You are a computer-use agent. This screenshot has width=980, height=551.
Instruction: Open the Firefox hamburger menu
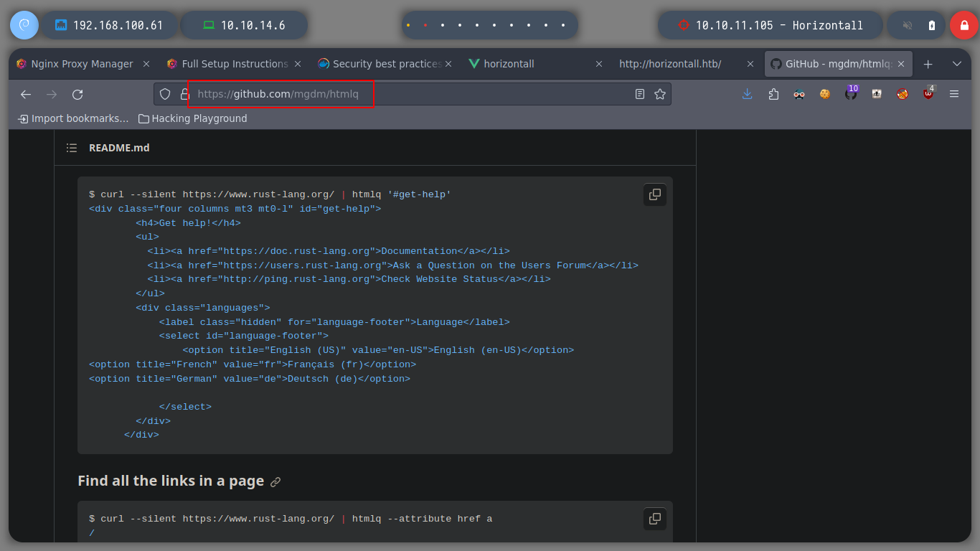pos(954,94)
